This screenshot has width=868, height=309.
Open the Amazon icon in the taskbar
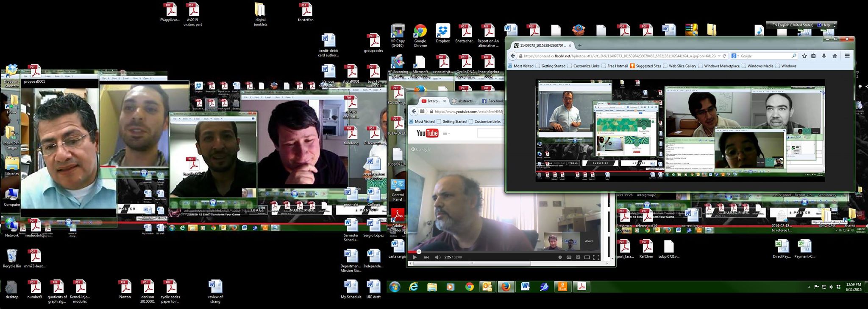tap(562, 287)
